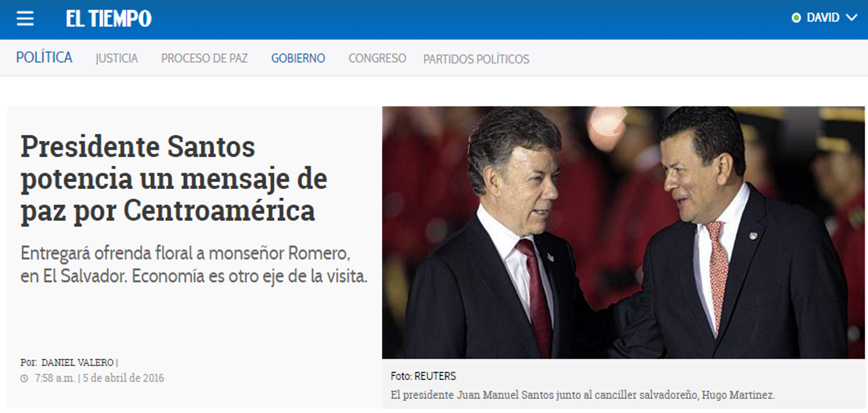This screenshot has width=868, height=413.
Task: Click the headline Presidente Santos potencia un mensaje
Action: click(x=174, y=179)
